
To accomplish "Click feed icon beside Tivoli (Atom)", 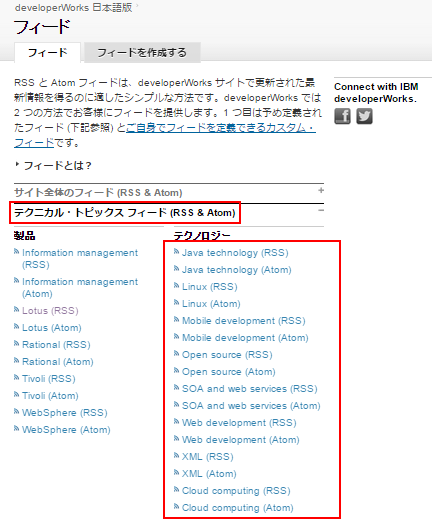I will coord(16,395).
